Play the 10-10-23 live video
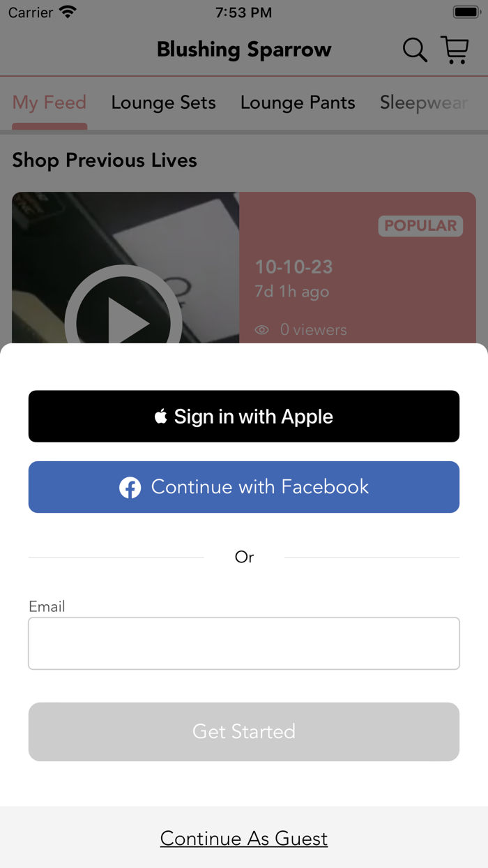Screen dimensions: 488x868 123,321
